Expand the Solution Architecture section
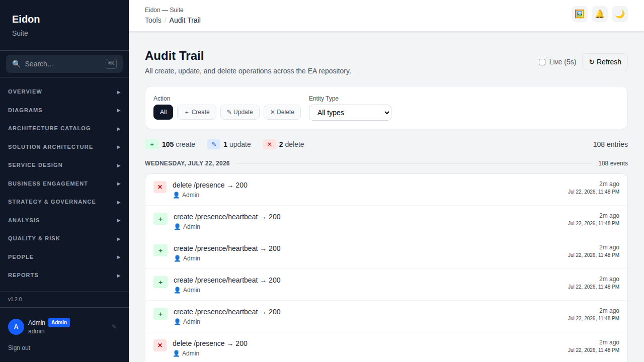 coord(64,147)
